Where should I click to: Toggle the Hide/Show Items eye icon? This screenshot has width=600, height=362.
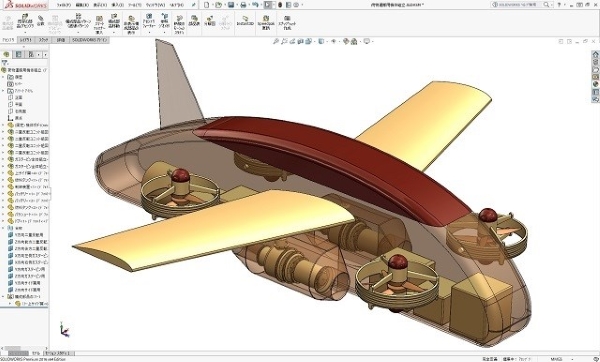(x=333, y=41)
